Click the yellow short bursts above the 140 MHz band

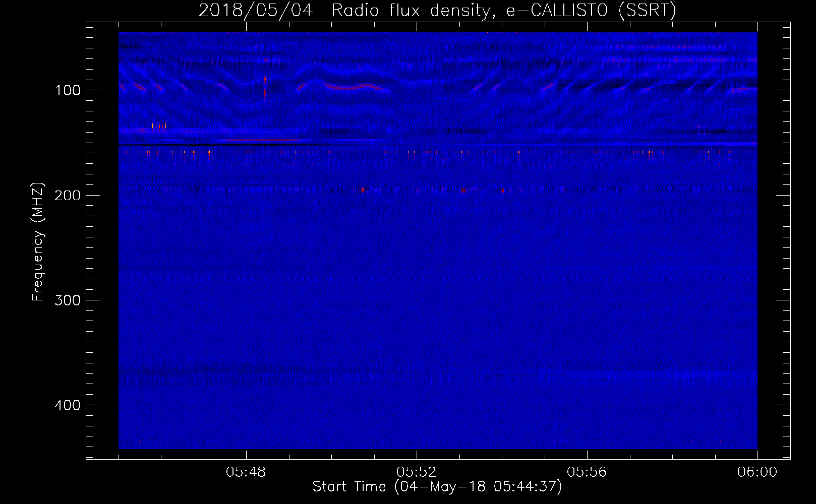point(159,125)
